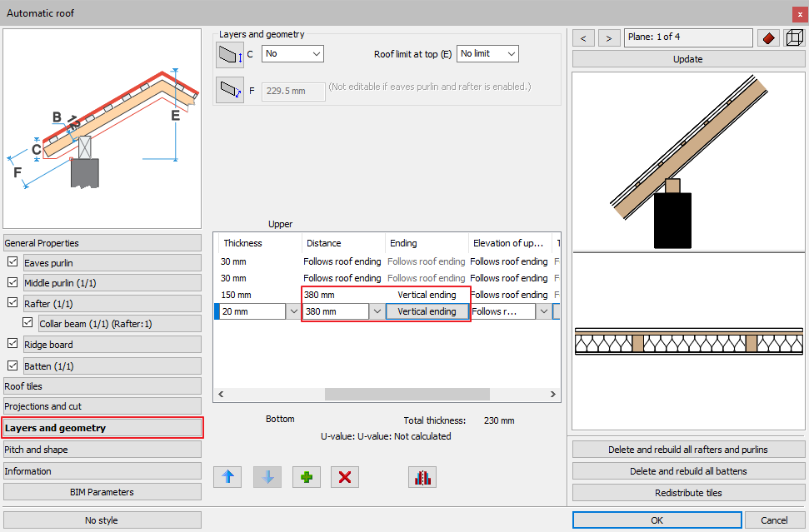Click the move layer down arrow icon
The height and width of the screenshot is (532, 809).
[x=267, y=477]
